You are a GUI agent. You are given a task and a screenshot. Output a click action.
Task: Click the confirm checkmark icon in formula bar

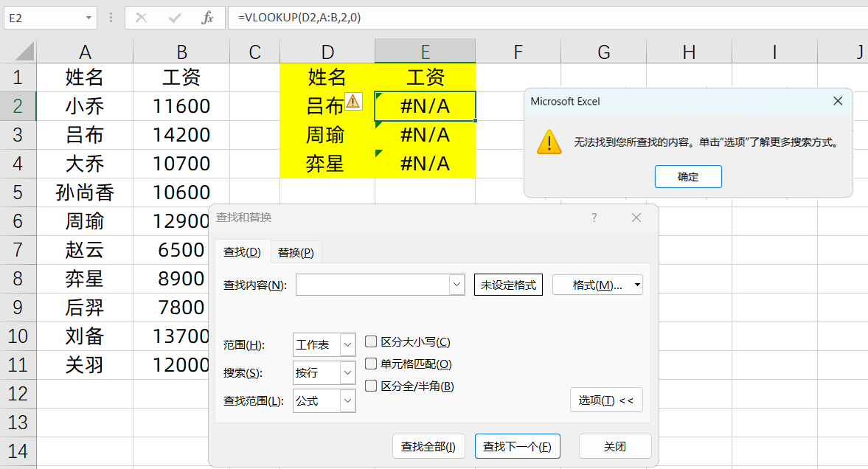point(175,18)
